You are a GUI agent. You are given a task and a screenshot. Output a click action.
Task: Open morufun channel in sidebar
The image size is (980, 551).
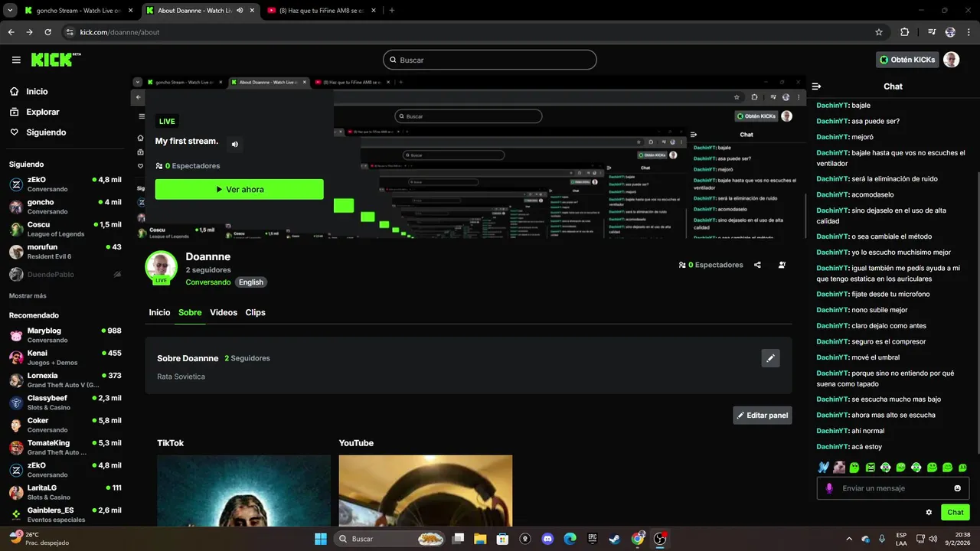click(x=65, y=252)
